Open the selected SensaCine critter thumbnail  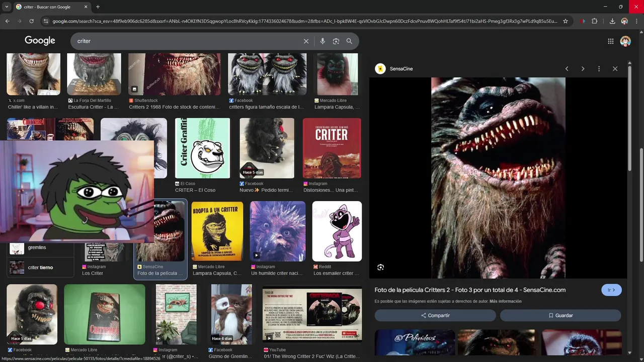(x=160, y=231)
